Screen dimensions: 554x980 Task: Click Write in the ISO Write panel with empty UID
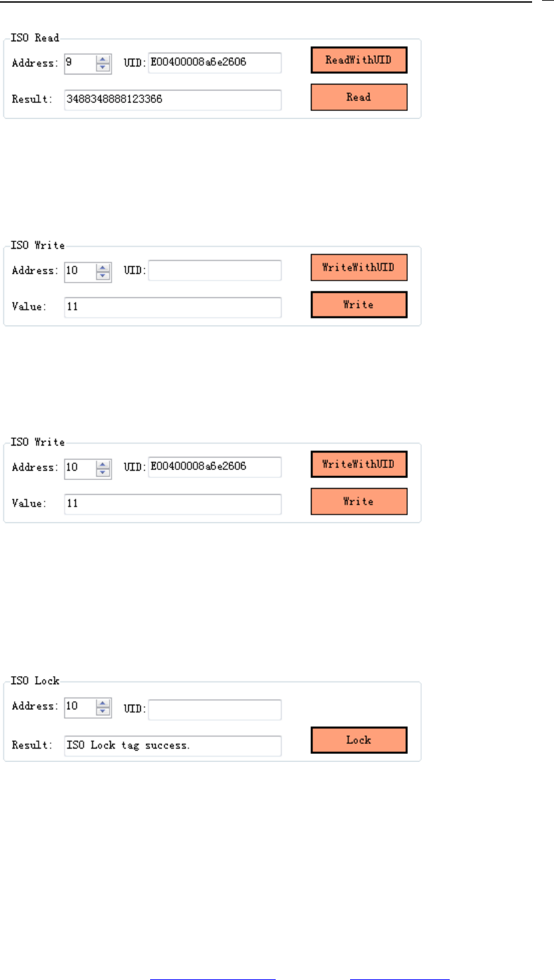pyautogui.click(x=359, y=305)
